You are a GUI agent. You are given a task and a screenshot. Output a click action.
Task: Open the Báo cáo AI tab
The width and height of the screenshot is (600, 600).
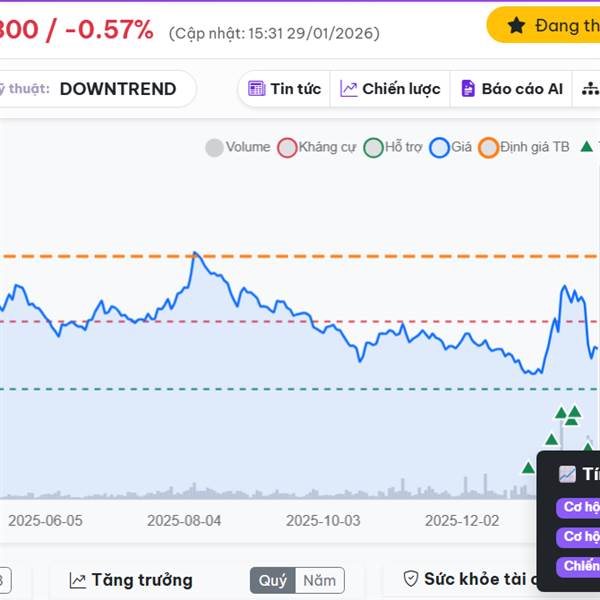[510, 89]
